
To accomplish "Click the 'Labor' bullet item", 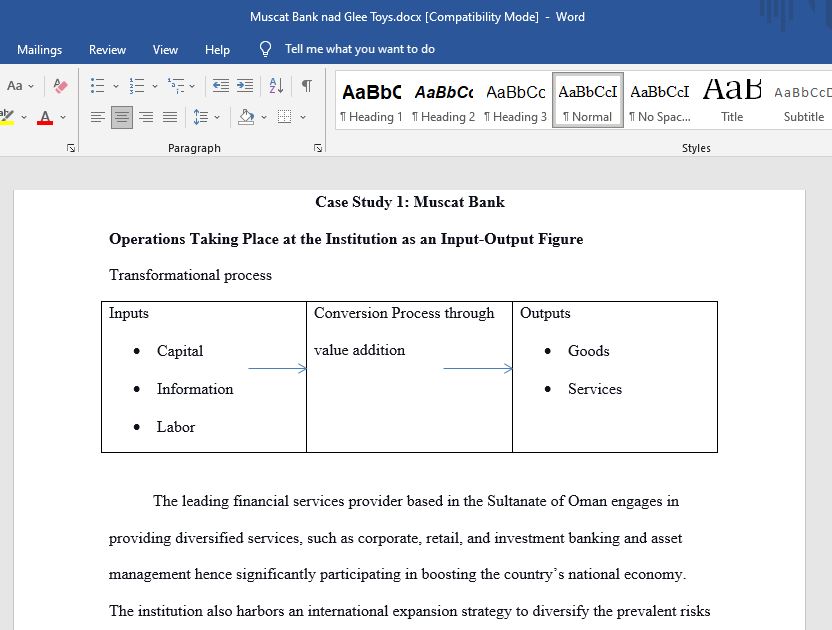I will [176, 427].
